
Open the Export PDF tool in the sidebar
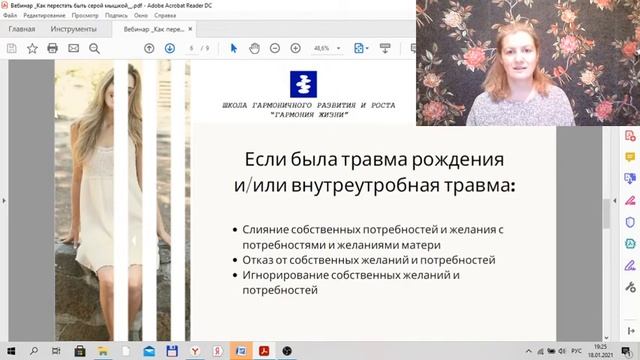click(630, 178)
